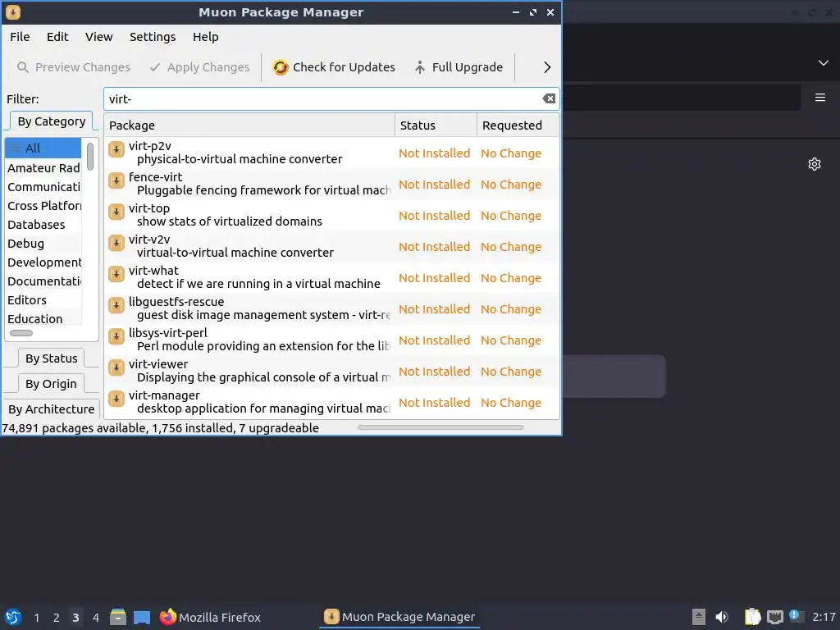This screenshot has width=840, height=630.
Task: Click the clock showing 2:17
Action: click(824, 617)
